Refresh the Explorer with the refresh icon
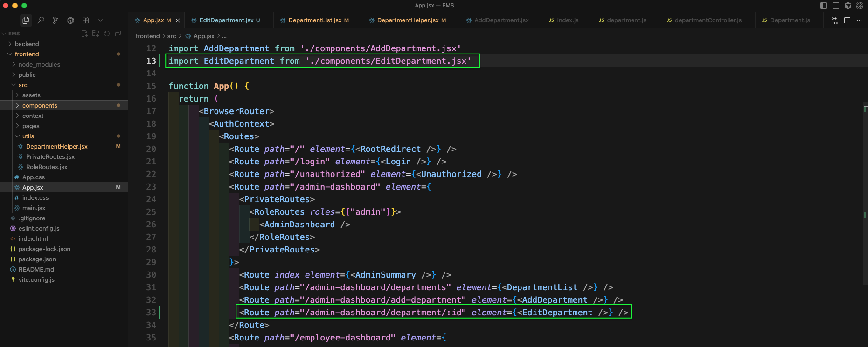Viewport: 868px width, 347px height. click(x=107, y=34)
